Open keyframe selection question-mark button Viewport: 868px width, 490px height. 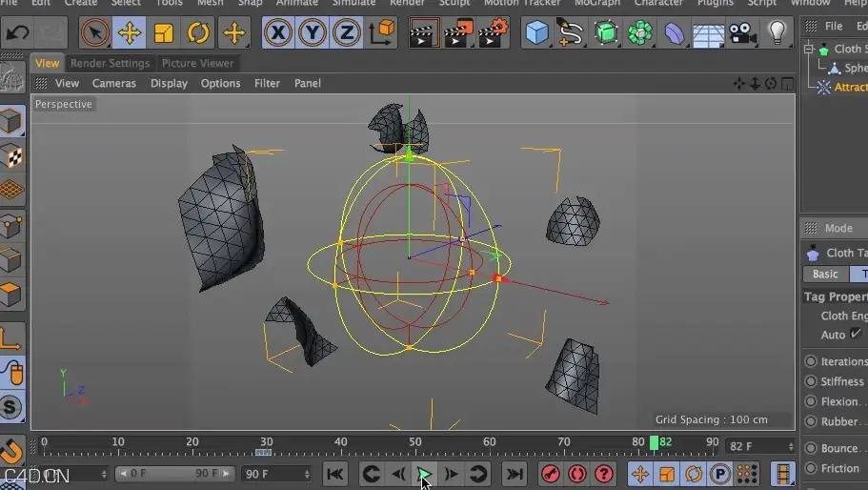click(603, 474)
